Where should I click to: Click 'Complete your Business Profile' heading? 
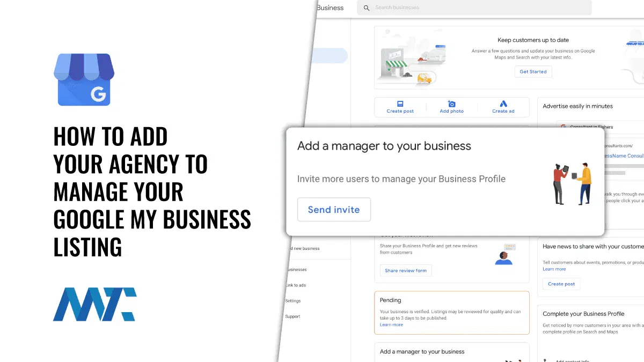583,314
